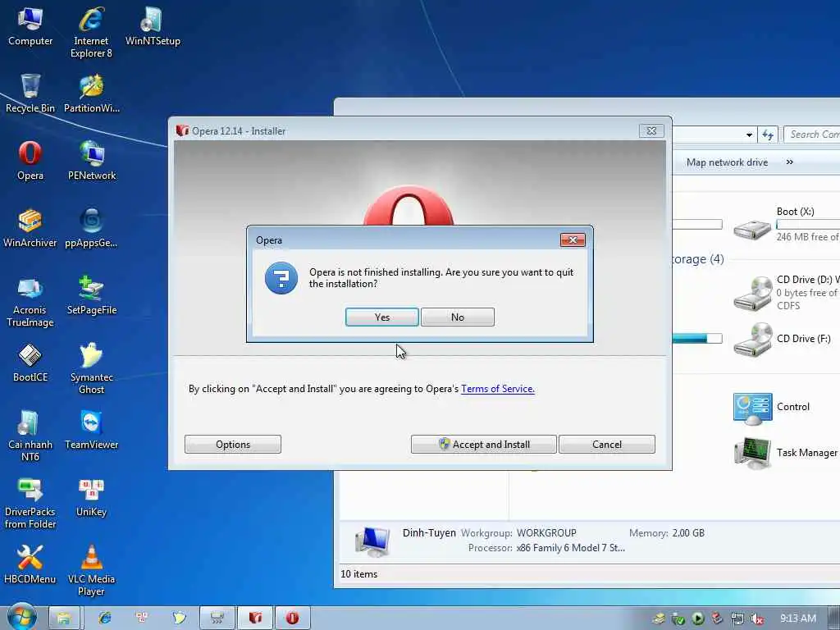Viewport: 840px width, 630px height.
Task: Click the Symantec Ghost taskbar icon
Action: (179, 619)
